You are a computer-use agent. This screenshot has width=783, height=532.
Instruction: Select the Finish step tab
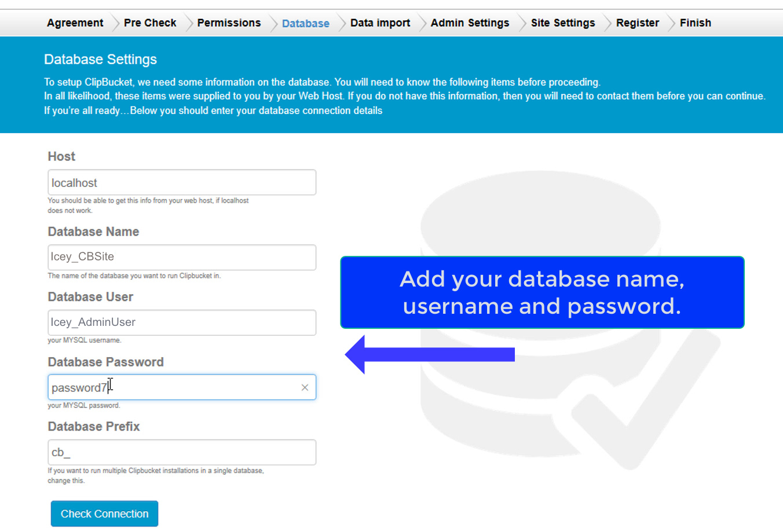pyautogui.click(x=696, y=23)
